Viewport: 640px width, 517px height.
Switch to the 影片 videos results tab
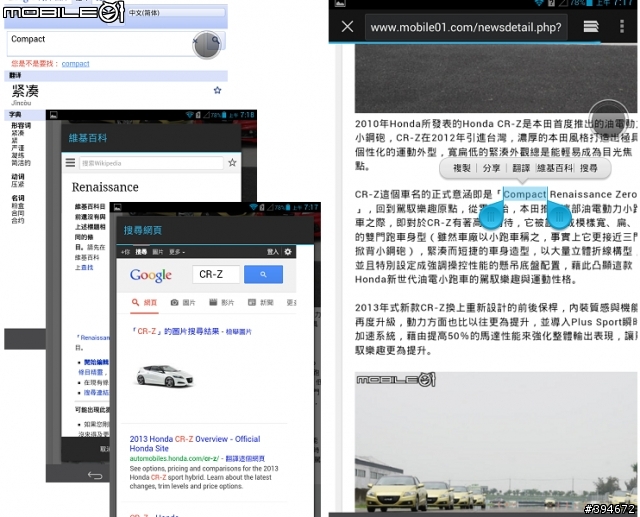coord(222,302)
